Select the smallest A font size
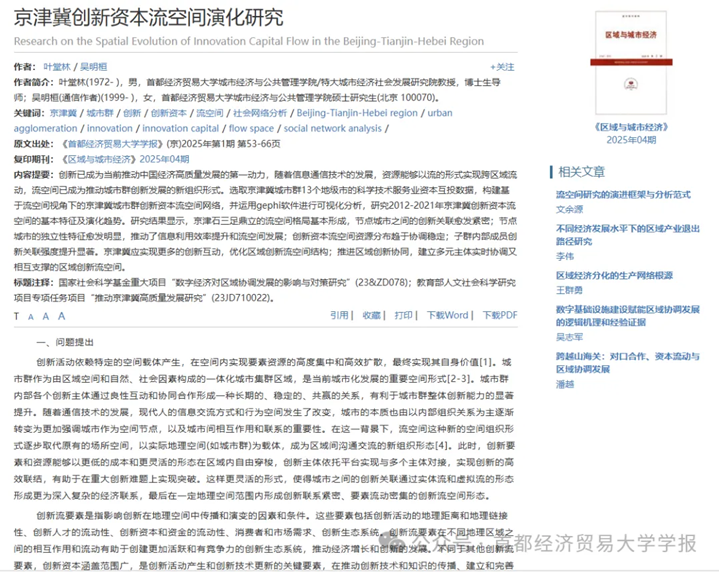 [33, 316]
